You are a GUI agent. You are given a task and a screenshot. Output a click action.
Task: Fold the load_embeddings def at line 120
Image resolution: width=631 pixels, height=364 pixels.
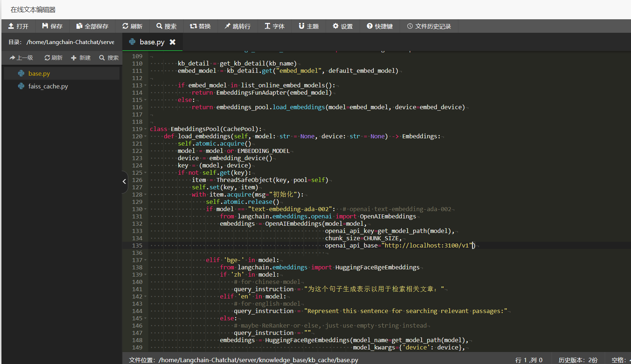[x=146, y=136]
